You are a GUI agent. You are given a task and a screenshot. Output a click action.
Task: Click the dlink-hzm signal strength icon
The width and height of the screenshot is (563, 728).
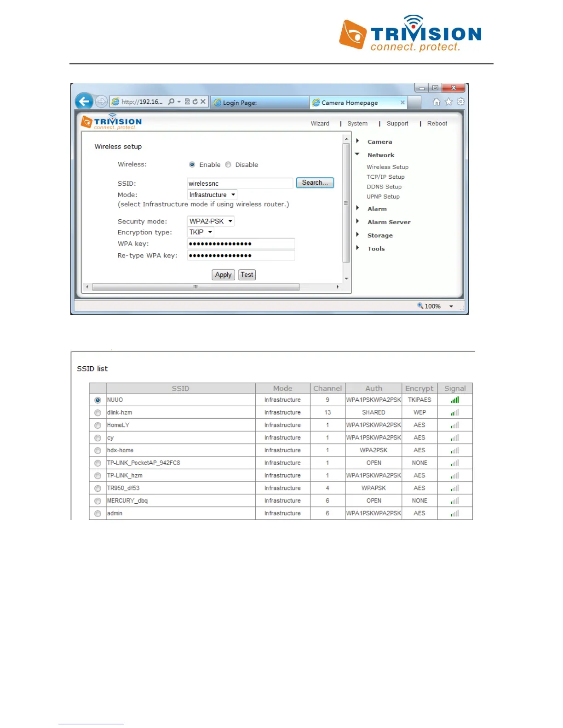tap(455, 412)
